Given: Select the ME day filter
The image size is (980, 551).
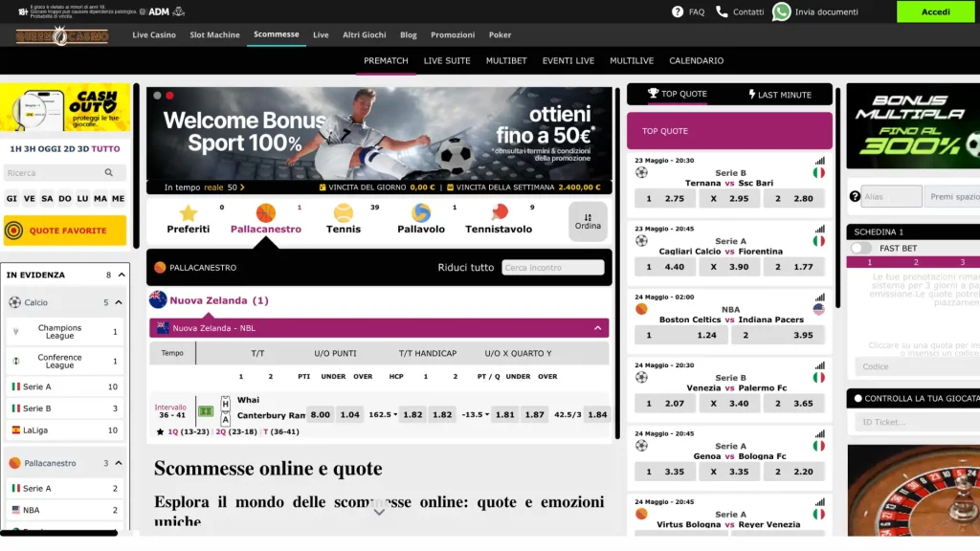Looking at the screenshot, I should pos(118,199).
